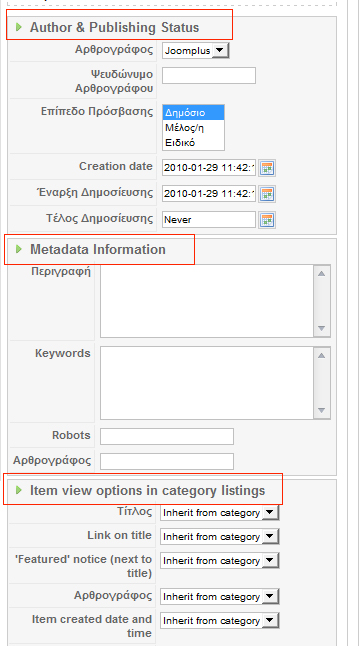The height and width of the screenshot is (646, 363).
Task: Select Δημόσιο access level
Action: coord(194,112)
